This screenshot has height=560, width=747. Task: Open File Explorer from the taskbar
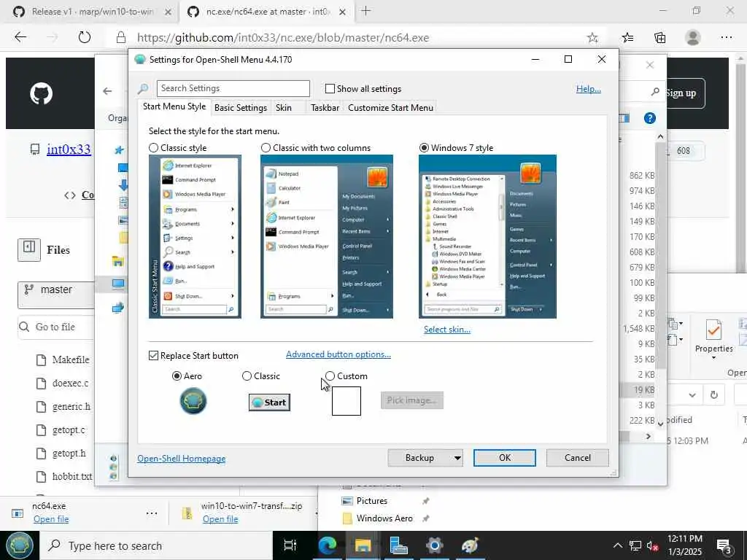click(x=363, y=545)
